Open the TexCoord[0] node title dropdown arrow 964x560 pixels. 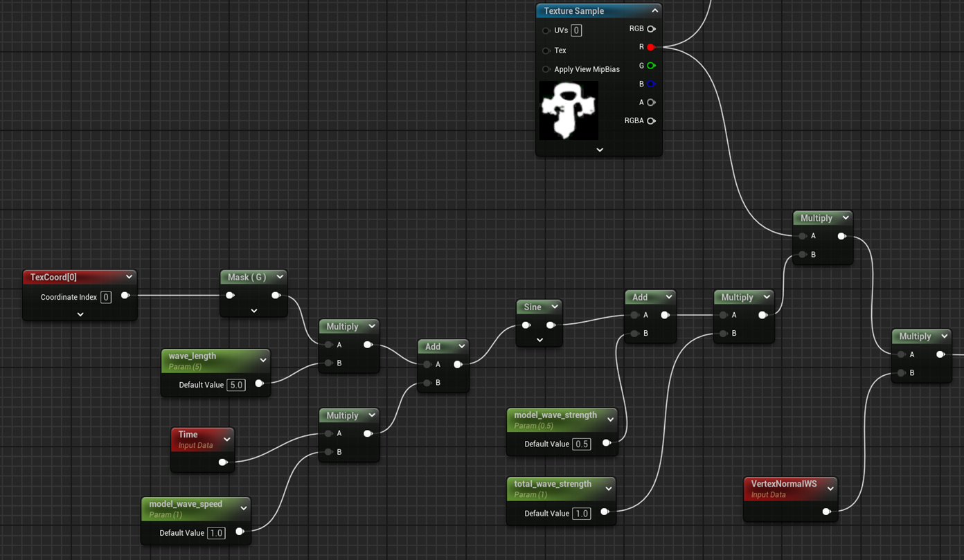point(129,277)
